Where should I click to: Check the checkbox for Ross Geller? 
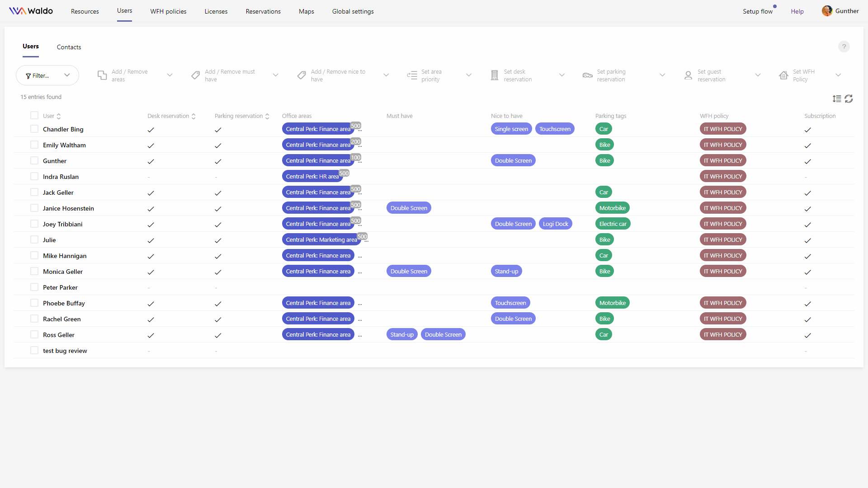pyautogui.click(x=34, y=334)
